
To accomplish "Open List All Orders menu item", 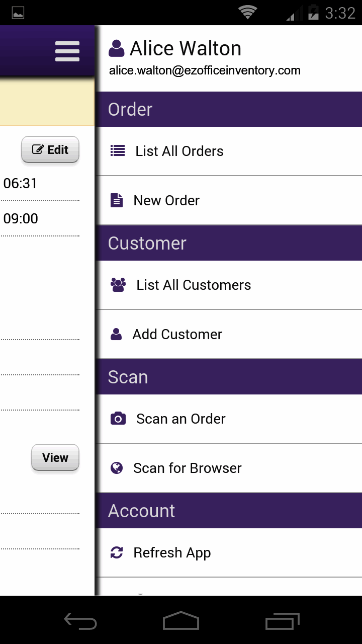I will pos(179,151).
